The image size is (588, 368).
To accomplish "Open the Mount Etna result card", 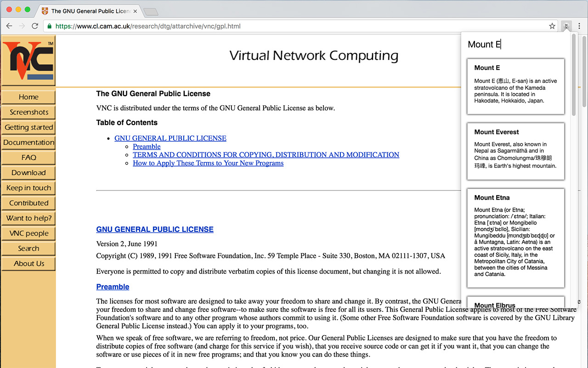I will 515,238.
